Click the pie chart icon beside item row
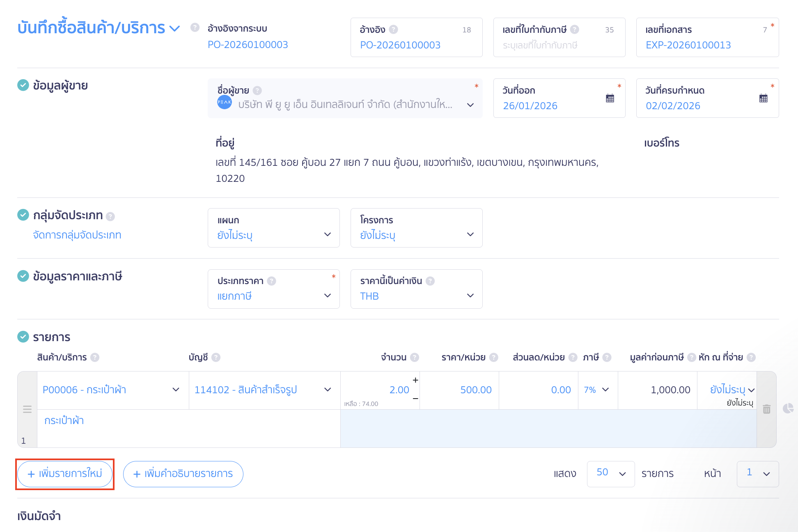 click(788, 408)
